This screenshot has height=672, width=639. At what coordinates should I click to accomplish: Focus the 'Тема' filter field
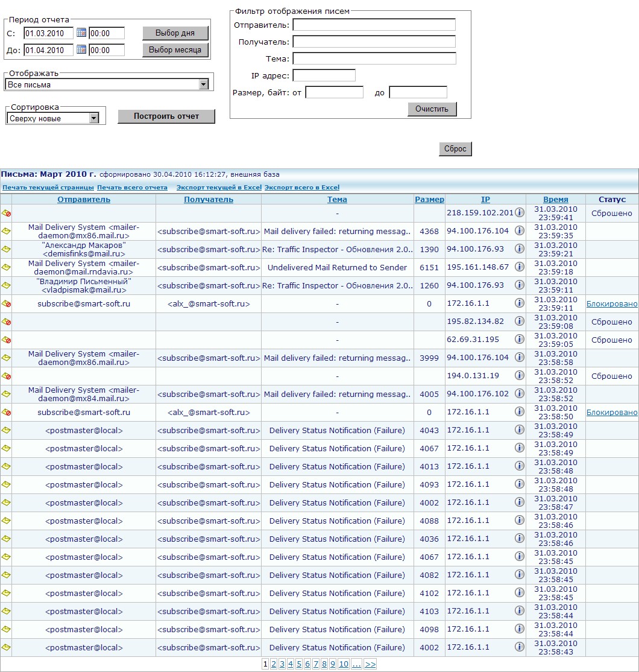point(374,59)
